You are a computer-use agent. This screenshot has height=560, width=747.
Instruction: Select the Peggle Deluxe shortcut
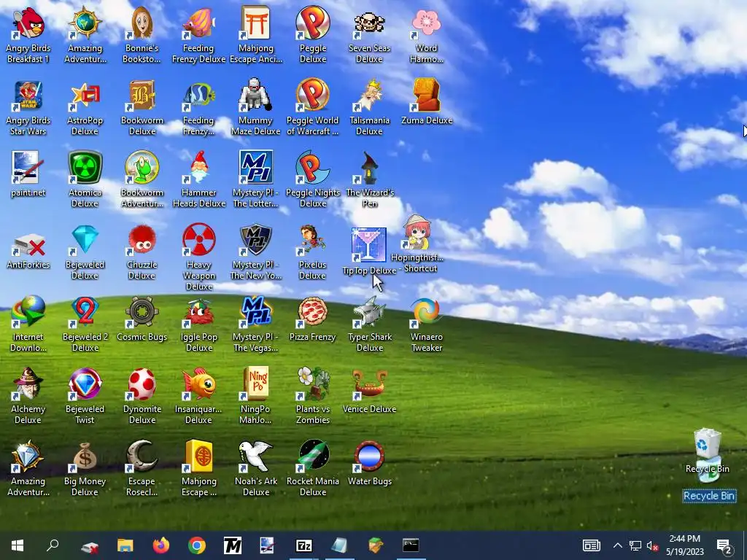pos(312,23)
